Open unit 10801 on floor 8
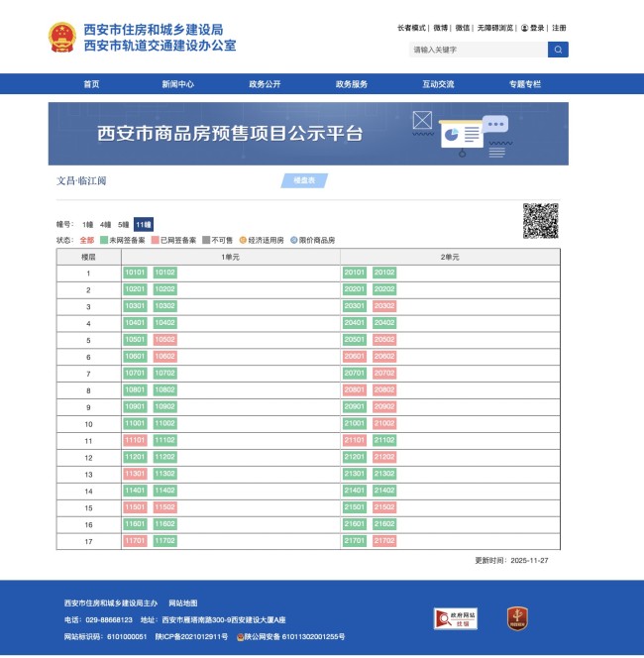The height and width of the screenshot is (658, 644). [135, 389]
